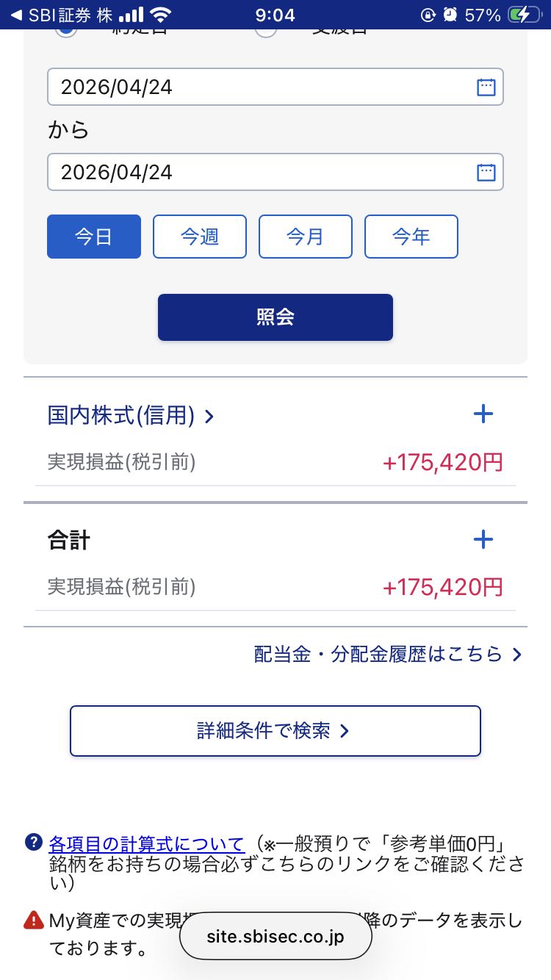Tap the Wi-Fi status icon
551x980 pixels.
coord(159,15)
